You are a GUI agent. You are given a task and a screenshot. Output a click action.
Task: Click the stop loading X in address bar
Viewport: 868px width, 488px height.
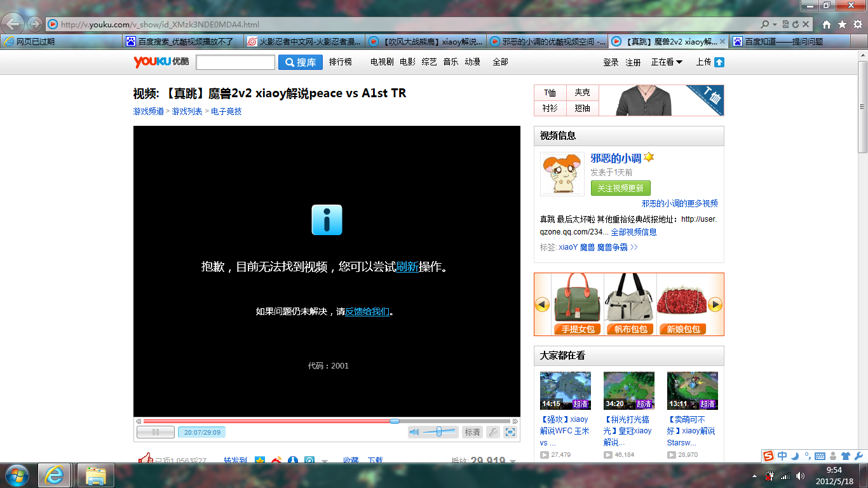click(x=806, y=24)
